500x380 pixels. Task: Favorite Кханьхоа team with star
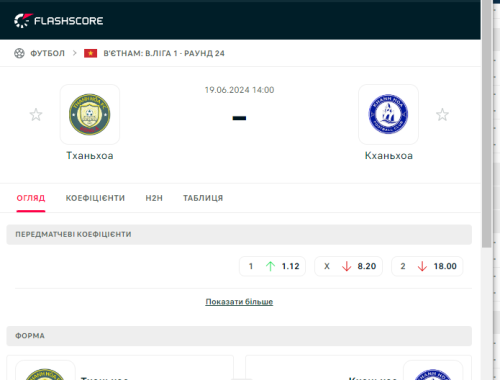pos(442,115)
